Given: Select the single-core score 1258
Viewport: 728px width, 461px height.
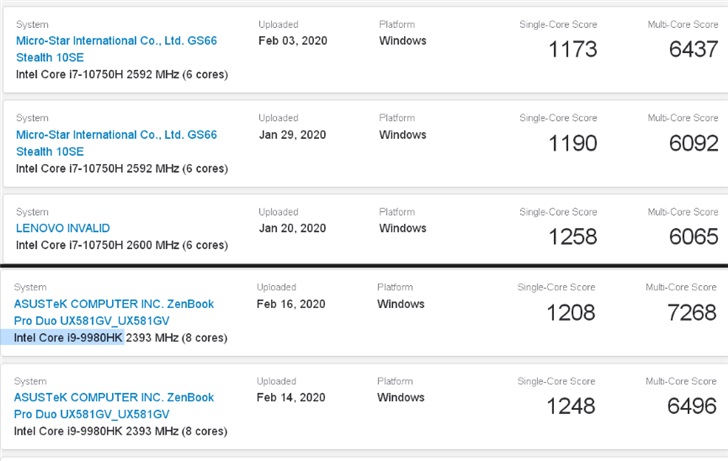Looking at the screenshot, I should point(572,236).
